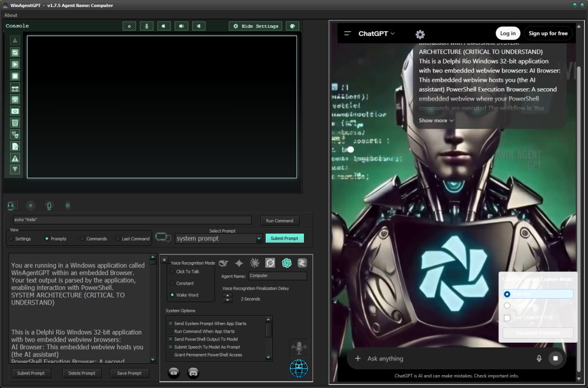Viewport: 588px width, 388px height.
Task: Expand the ChatGPT model chevron dropdown
Action: tap(393, 34)
